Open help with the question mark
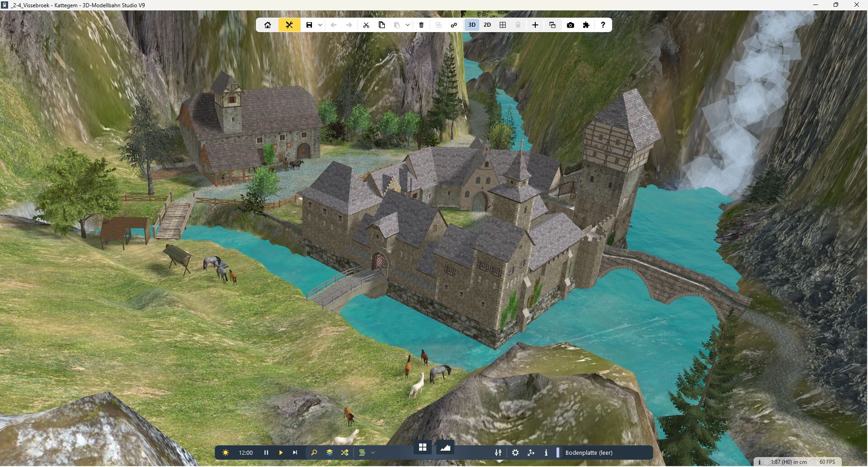 point(603,25)
